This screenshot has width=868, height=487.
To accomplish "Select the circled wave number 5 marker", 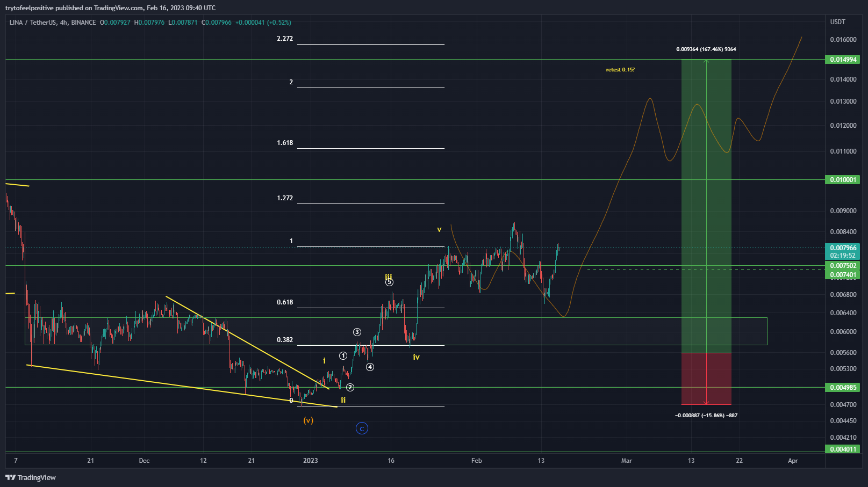I will pyautogui.click(x=390, y=282).
